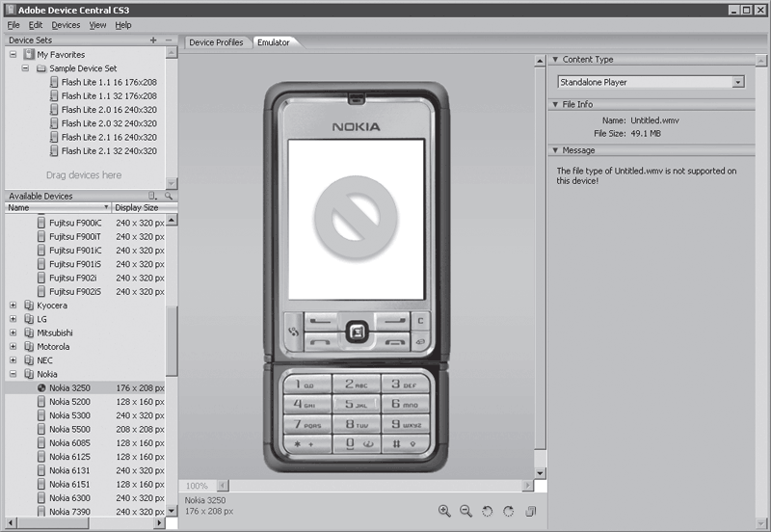Add a new device set with plus icon
The width and height of the screenshot is (771, 532).
tap(153, 40)
